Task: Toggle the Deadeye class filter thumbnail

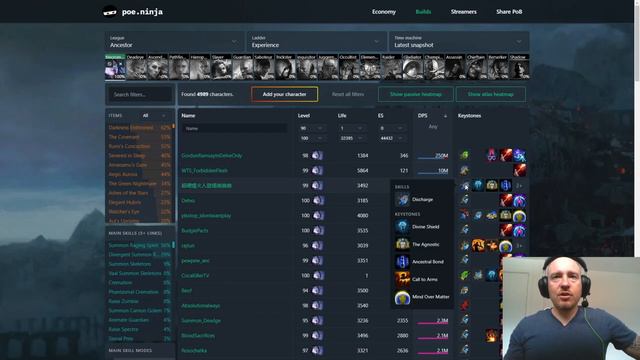Action: [136, 67]
